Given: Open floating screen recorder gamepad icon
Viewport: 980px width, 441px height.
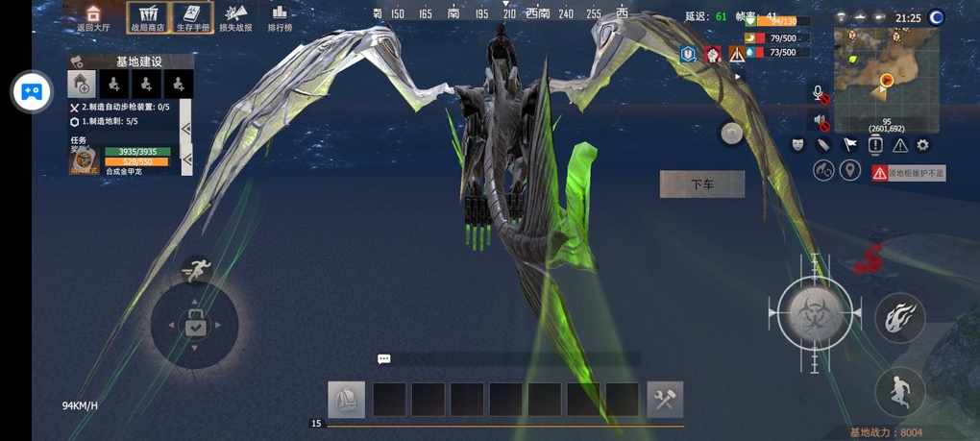Looking at the screenshot, I should click(x=32, y=92).
